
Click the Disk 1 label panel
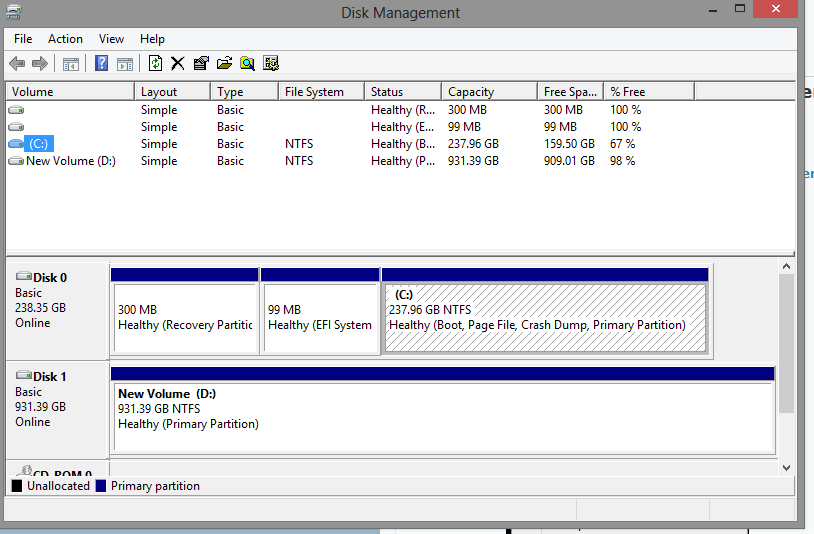(x=57, y=410)
